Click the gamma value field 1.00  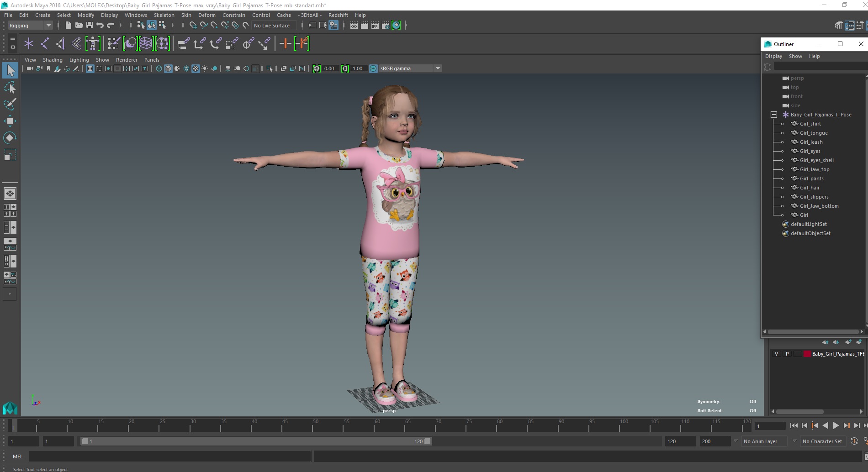point(358,68)
